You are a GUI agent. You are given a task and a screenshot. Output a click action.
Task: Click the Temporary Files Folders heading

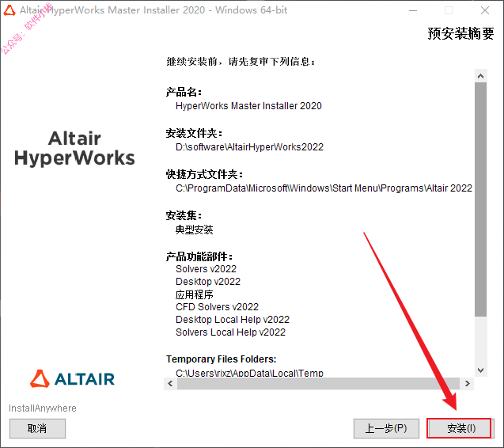coord(221,359)
